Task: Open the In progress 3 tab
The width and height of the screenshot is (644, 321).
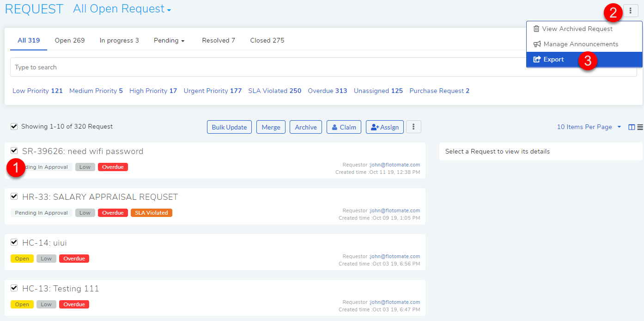Action: (119, 40)
